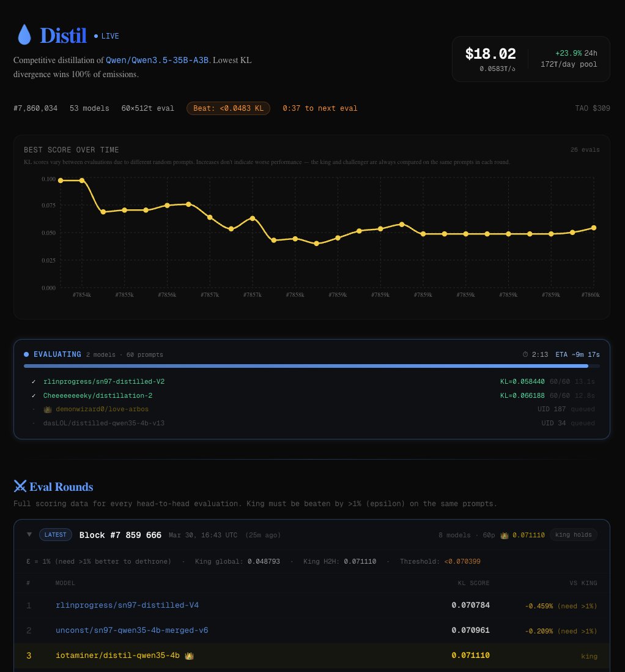Viewport: 625px width, 672px height.
Task: Click the '#7,860,034' block number
Action: pos(35,108)
